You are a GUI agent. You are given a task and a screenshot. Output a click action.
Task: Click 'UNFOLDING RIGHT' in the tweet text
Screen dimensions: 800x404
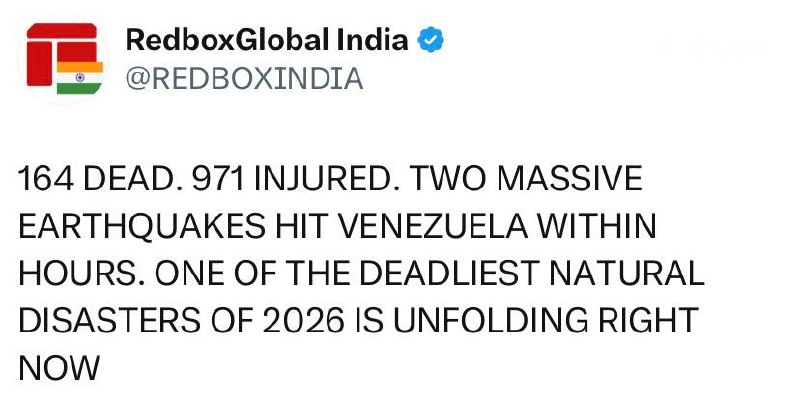click(x=545, y=321)
